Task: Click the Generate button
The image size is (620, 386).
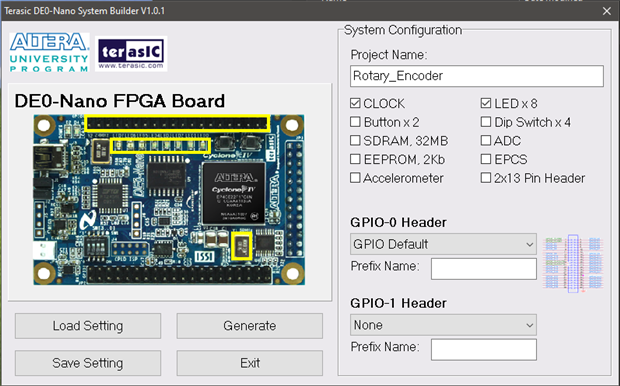Action: 250,326
